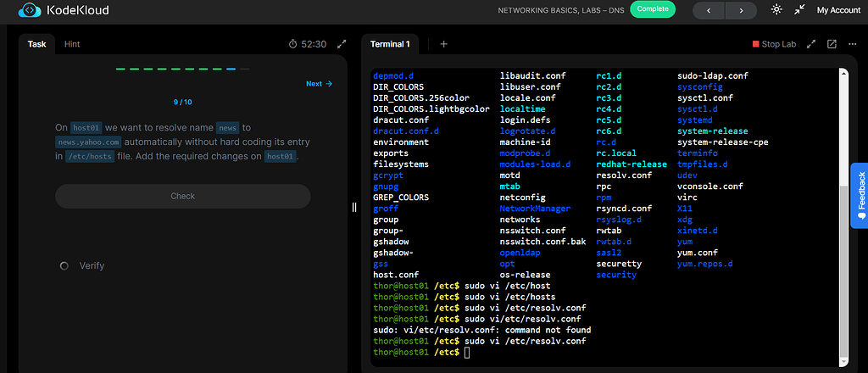The width and height of the screenshot is (868, 373).
Task: Click the question progress bar
Action: (182, 69)
